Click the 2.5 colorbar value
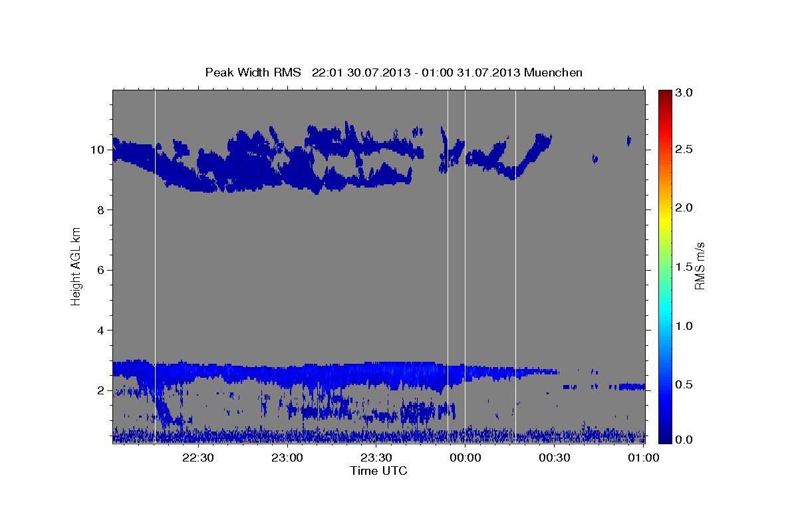The image size is (798, 532). point(685,149)
